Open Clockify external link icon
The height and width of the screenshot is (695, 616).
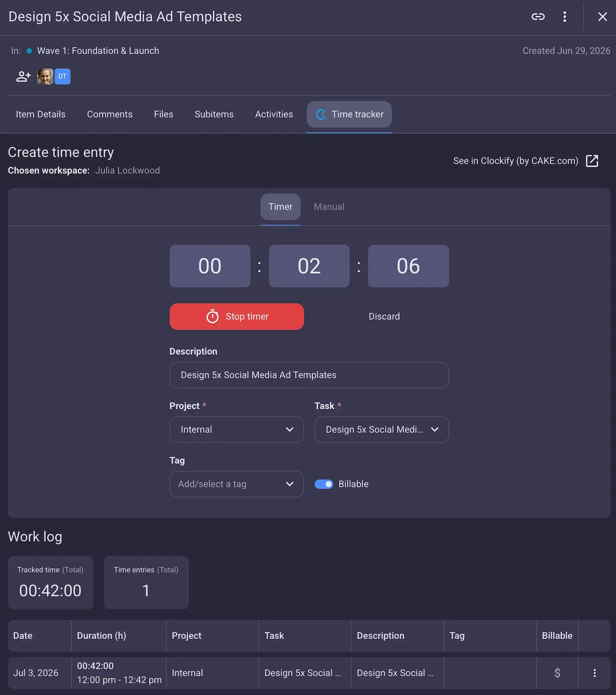point(592,161)
